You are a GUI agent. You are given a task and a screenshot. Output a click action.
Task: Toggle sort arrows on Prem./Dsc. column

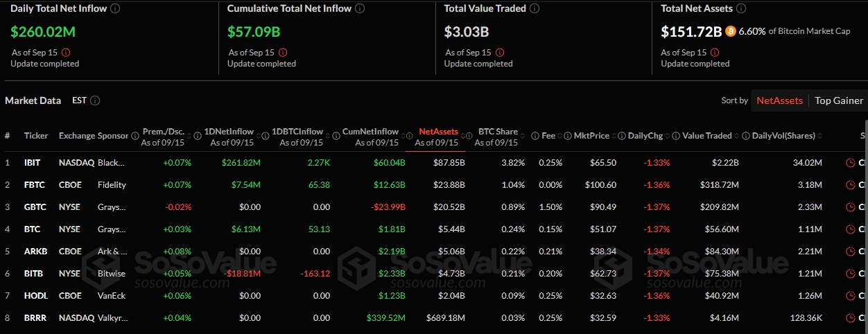[189, 136]
